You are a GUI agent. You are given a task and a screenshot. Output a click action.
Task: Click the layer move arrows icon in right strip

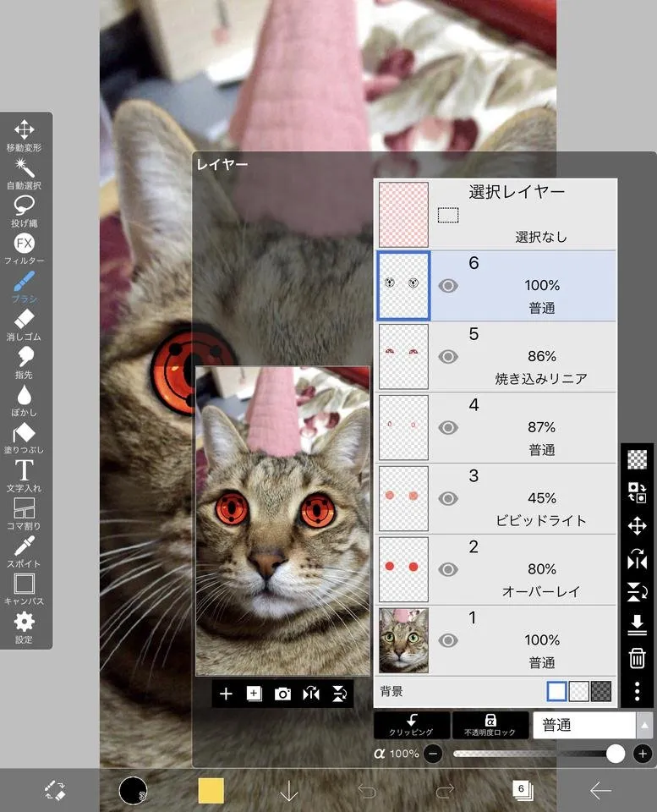tap(638, 526)
